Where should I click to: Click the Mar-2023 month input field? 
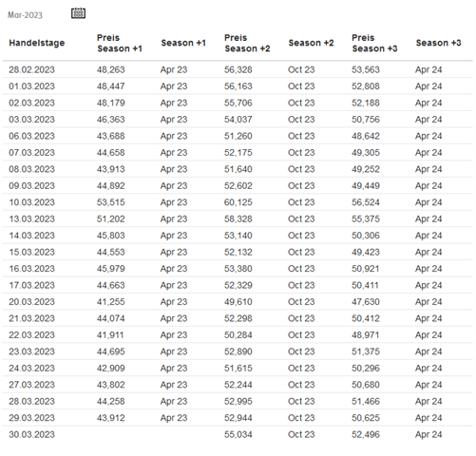pos(25,15)
